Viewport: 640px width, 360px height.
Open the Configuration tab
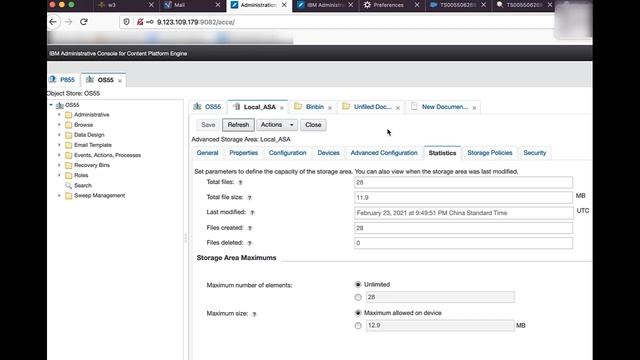(287, 153)
